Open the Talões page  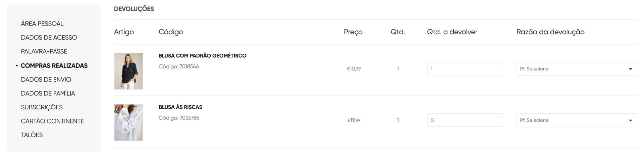click(x=32, y=135)
